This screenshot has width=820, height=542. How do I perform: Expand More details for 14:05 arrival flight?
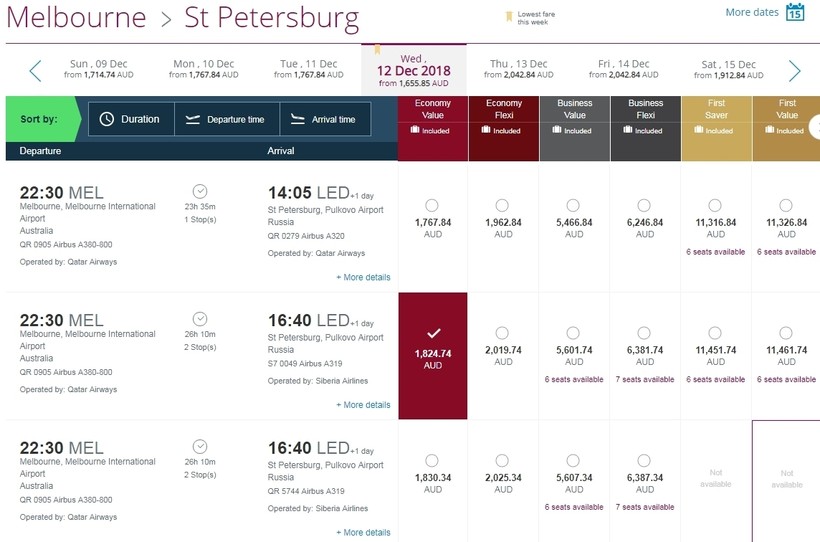(363, 277)
